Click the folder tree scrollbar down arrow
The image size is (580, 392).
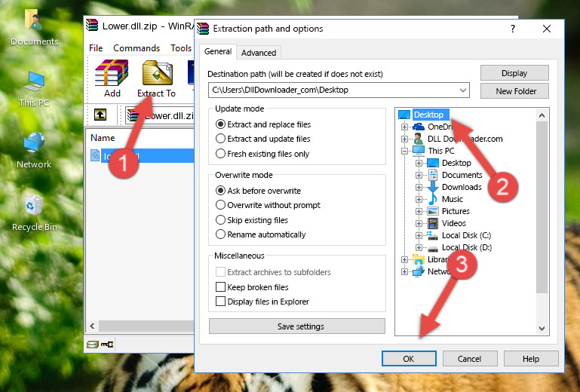[542, 329]
